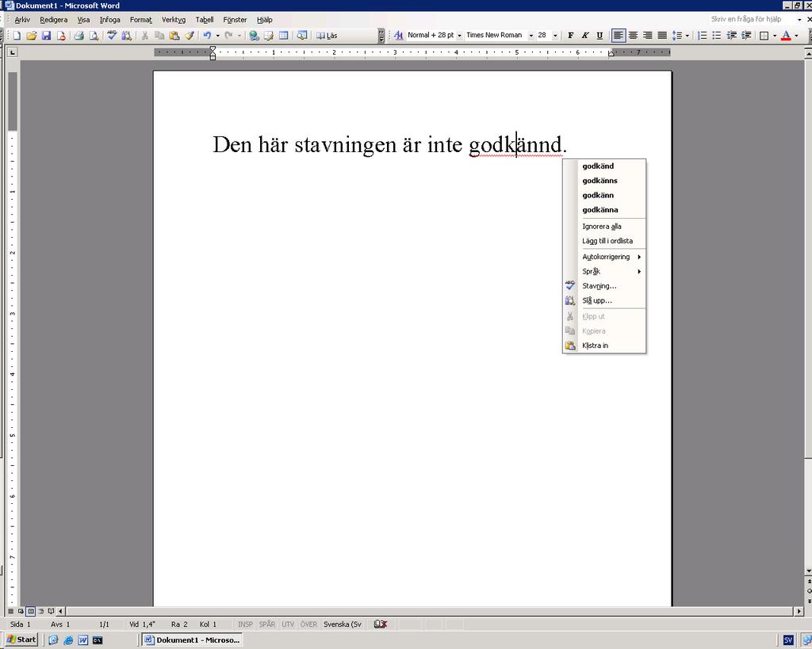Increase the paragraph indent
Viewport: 812px width, 649px height.
click(x=746, y=36)
